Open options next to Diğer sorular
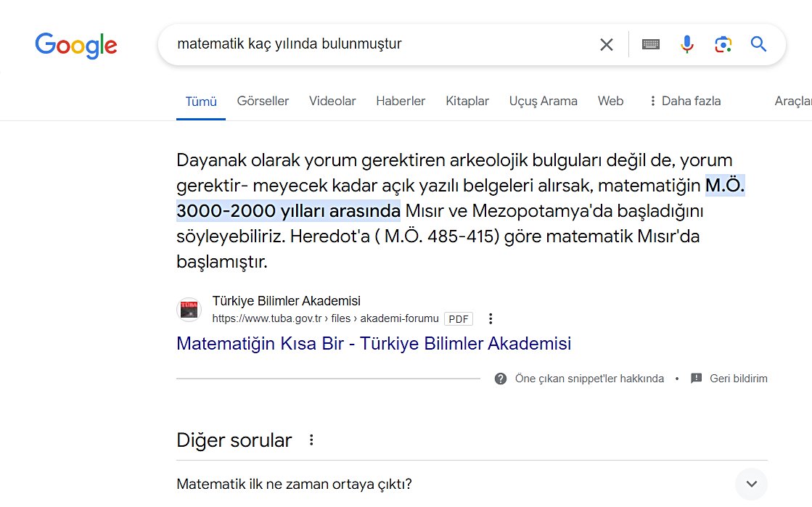The image size is (812, 507). point(311,440)
